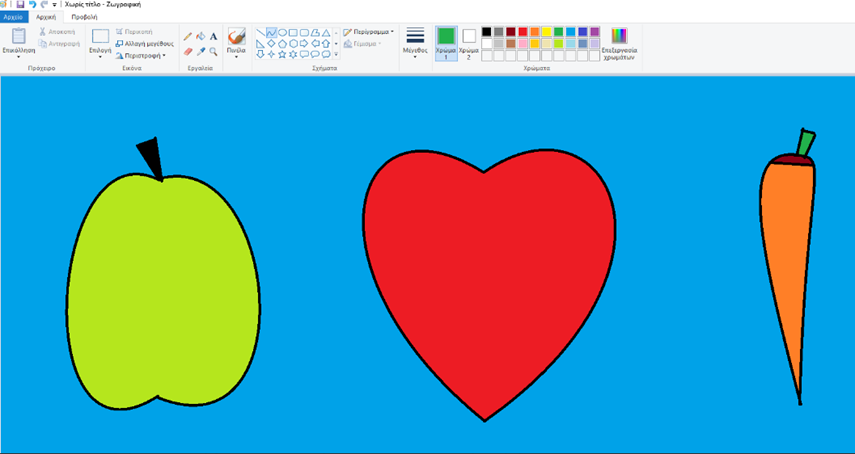
Task: Open the Μέγεθος line size dropdown
Action: [415, 43]
